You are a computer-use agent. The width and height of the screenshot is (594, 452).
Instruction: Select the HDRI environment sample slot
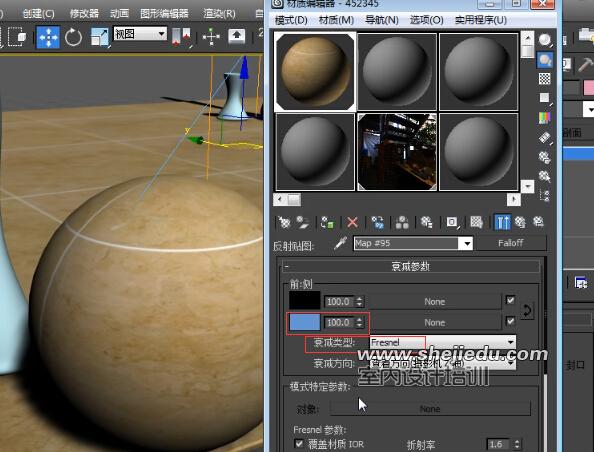[397, 152]
